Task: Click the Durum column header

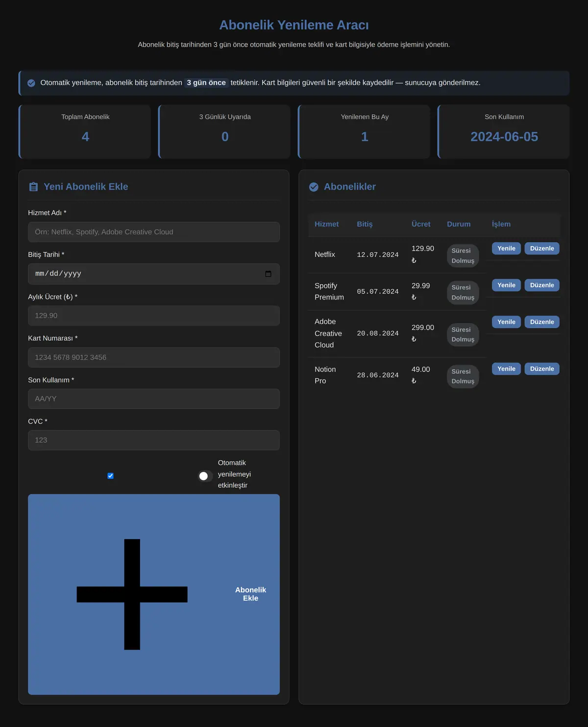Action: point(459,224)
